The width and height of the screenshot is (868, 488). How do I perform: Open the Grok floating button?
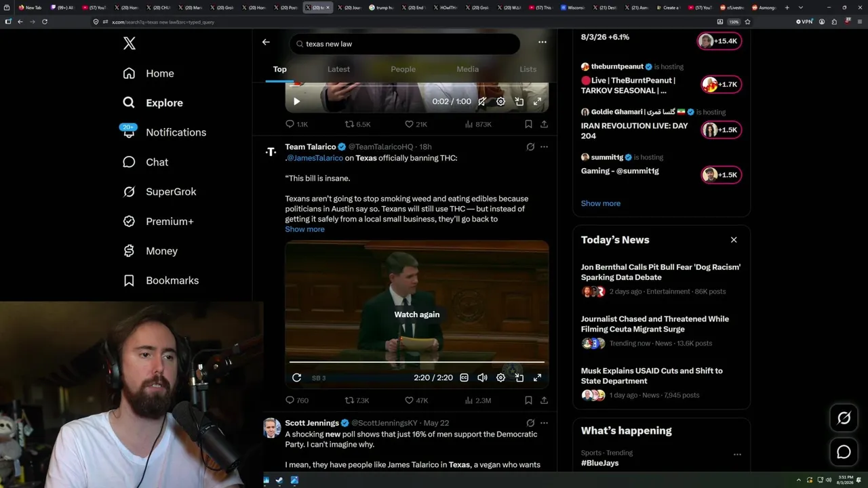(x=844, y=418)
